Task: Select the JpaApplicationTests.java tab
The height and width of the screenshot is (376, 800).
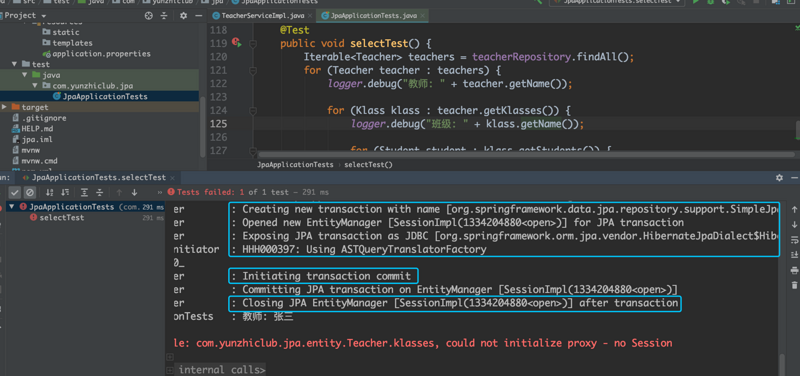Action: click(373, 16)
